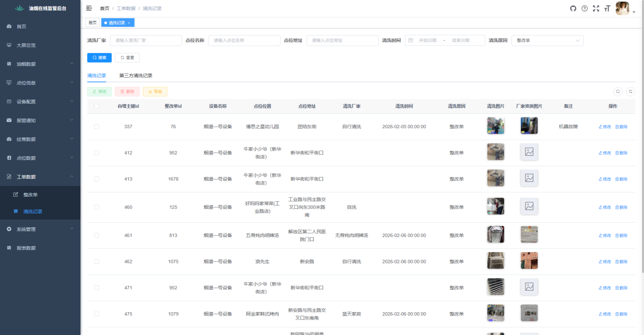Click 修改 link in row id 412
Image resolution: width=644 pixels, height=335 pixels.
click(605, 153)
